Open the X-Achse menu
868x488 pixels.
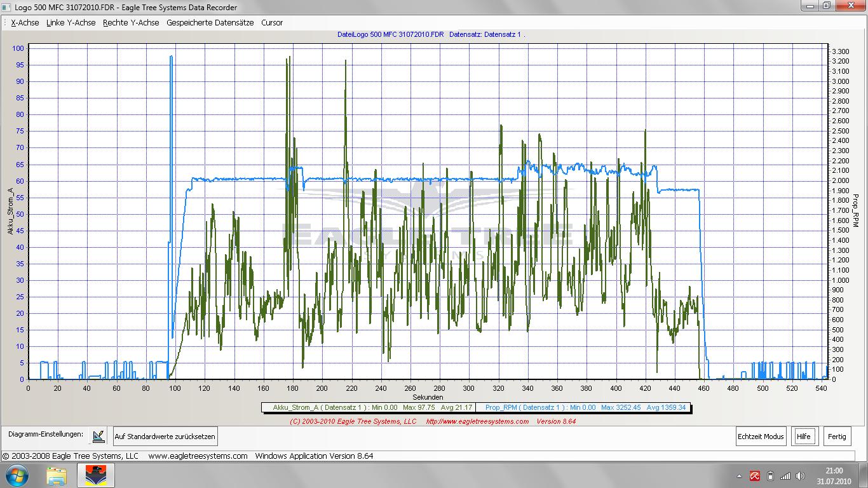point(25,22)
